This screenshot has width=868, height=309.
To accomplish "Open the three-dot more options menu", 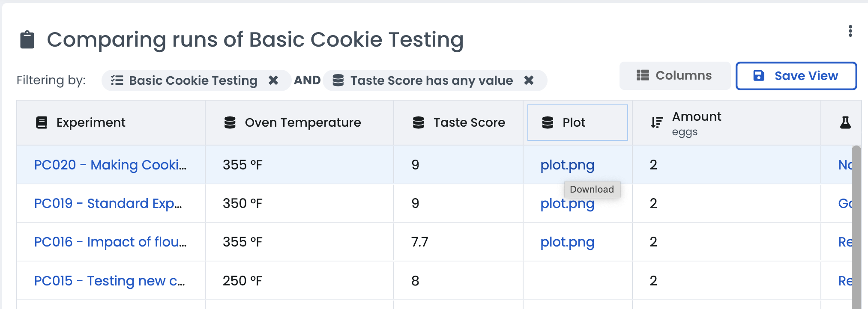I will tap(850, 31).
